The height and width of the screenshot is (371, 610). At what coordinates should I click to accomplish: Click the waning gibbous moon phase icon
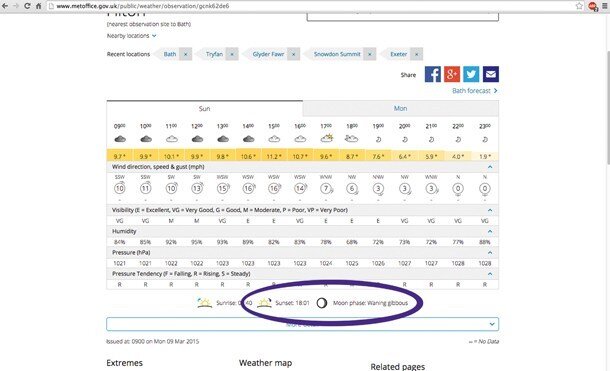pos(322,303)
